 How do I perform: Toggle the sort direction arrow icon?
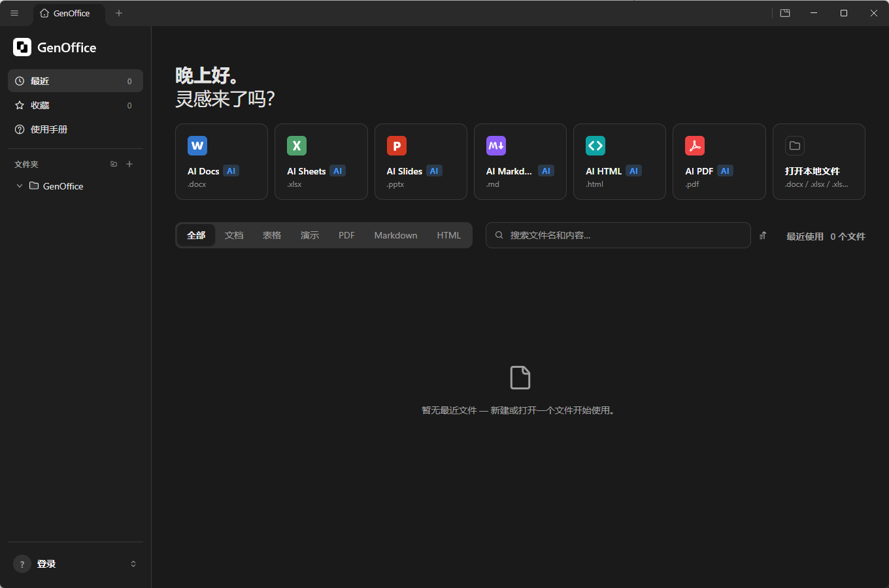tap(763, 236)
